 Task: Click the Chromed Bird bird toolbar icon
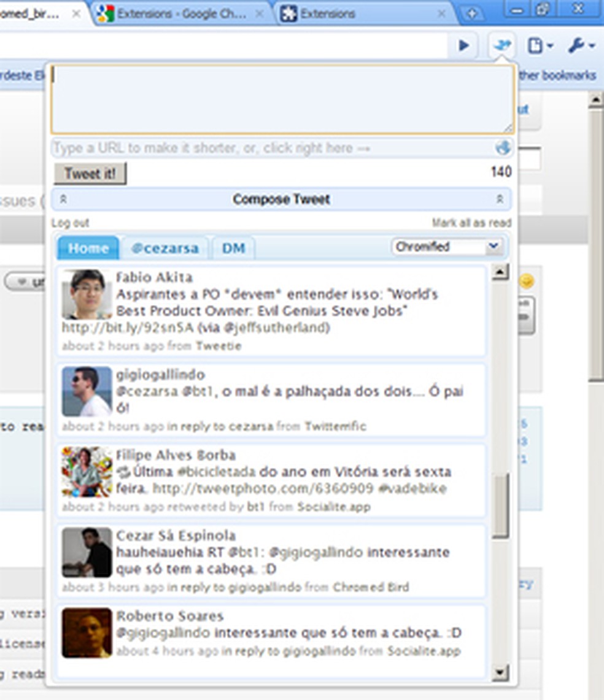(x=503, y=45)
